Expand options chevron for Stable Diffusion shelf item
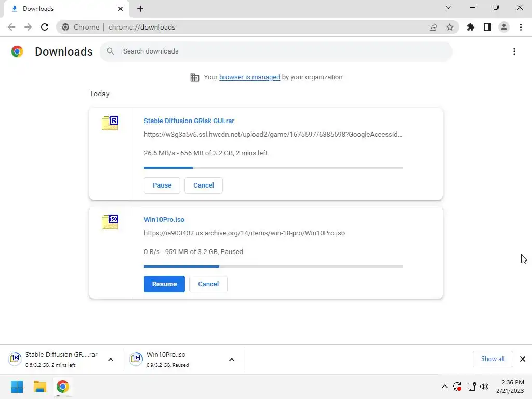The height and width of the screenshot is (399, 532). (x=111, y=360)
